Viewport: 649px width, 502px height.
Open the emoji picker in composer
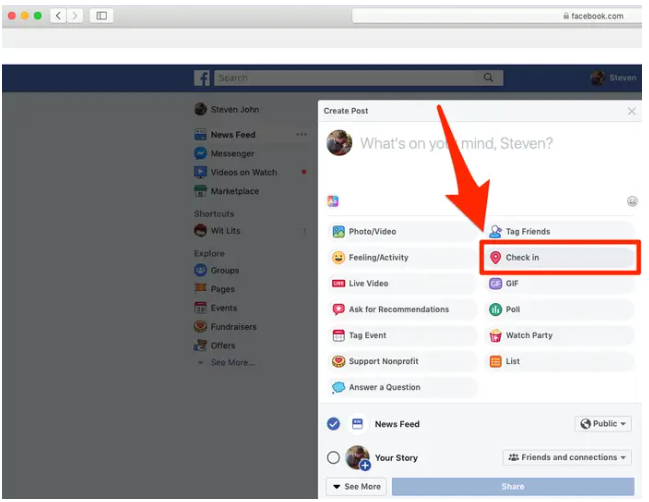pyautogui.click(x=632, y=202)
